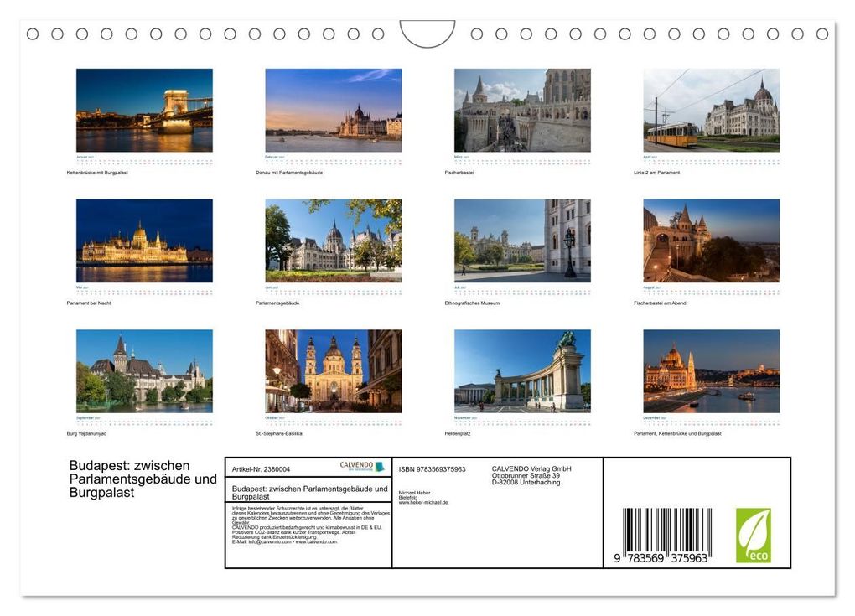Open the Ethnografisches Museum photo

[x=522, y=241]
